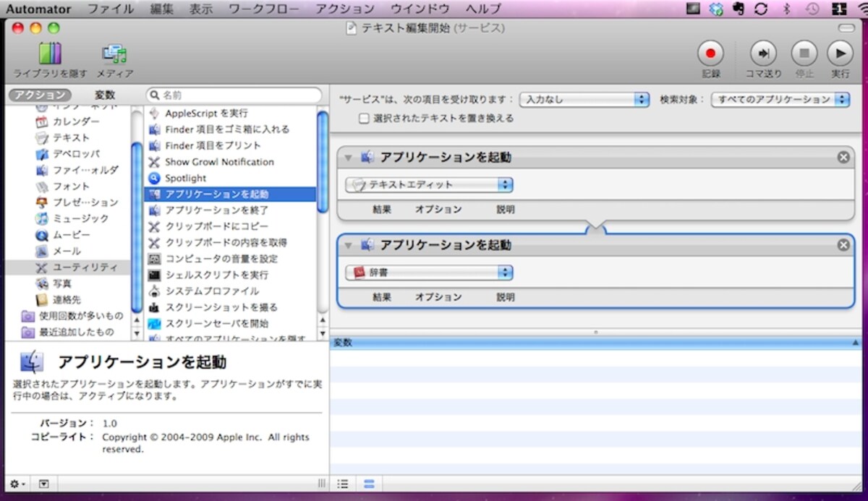Viewport: 868px width, 501px height.
Task: Open the Time Machine menu bar icon
Action: pos(813,9)
